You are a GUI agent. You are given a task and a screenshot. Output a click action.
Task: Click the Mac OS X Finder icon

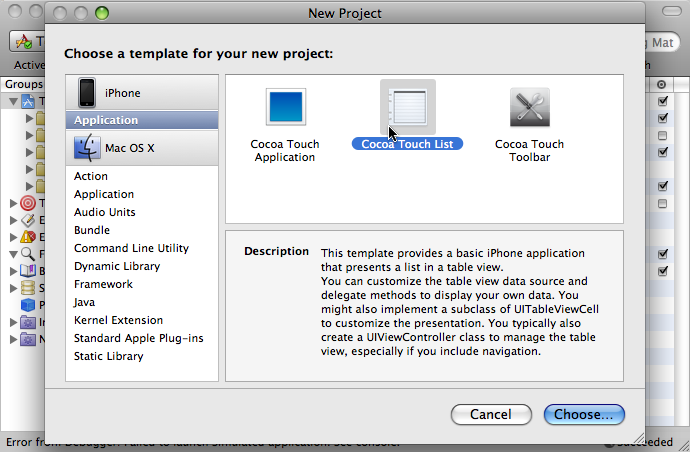click(x=87, y=147)
